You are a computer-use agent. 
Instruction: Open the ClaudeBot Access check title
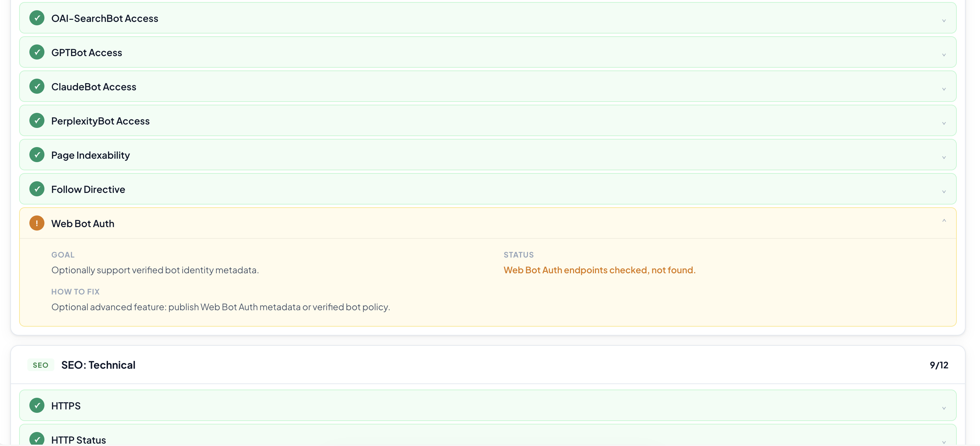coord(94,87)
